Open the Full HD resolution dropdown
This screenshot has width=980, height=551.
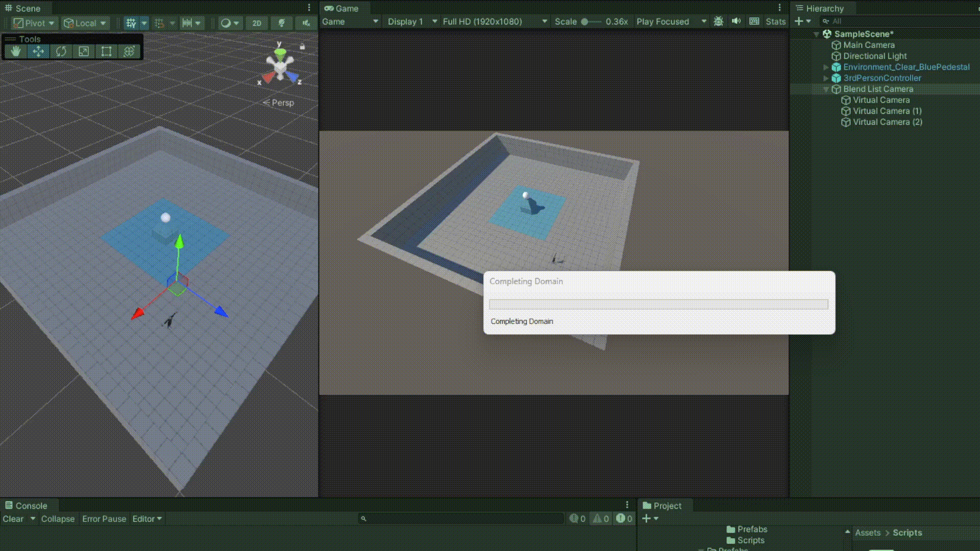[494, 21]
